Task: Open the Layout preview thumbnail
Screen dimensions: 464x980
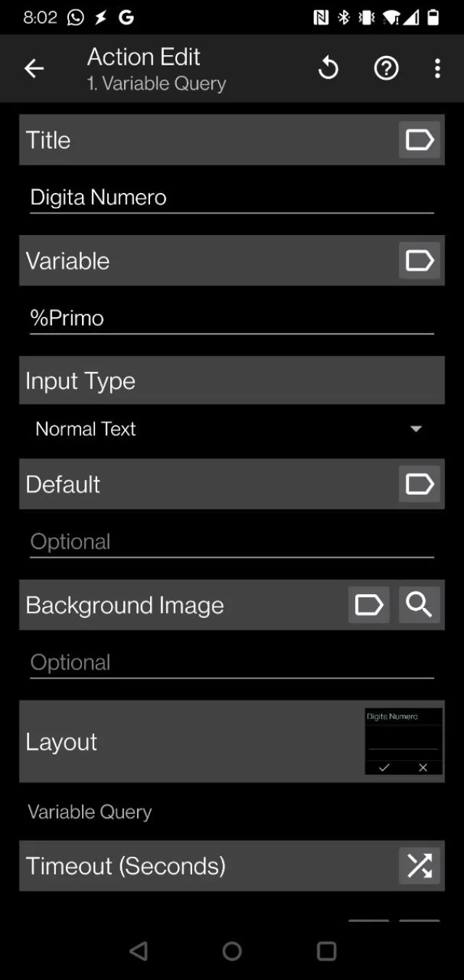Action: [403, 741]
